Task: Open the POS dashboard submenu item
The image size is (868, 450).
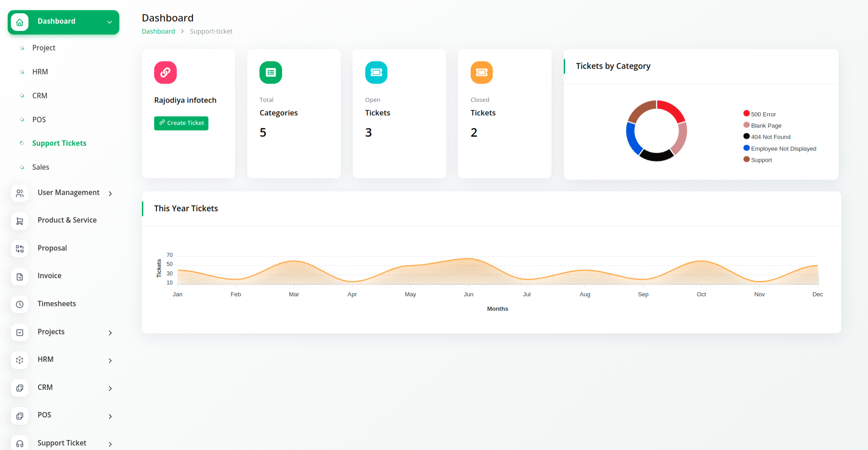Action: click(39, 120)
